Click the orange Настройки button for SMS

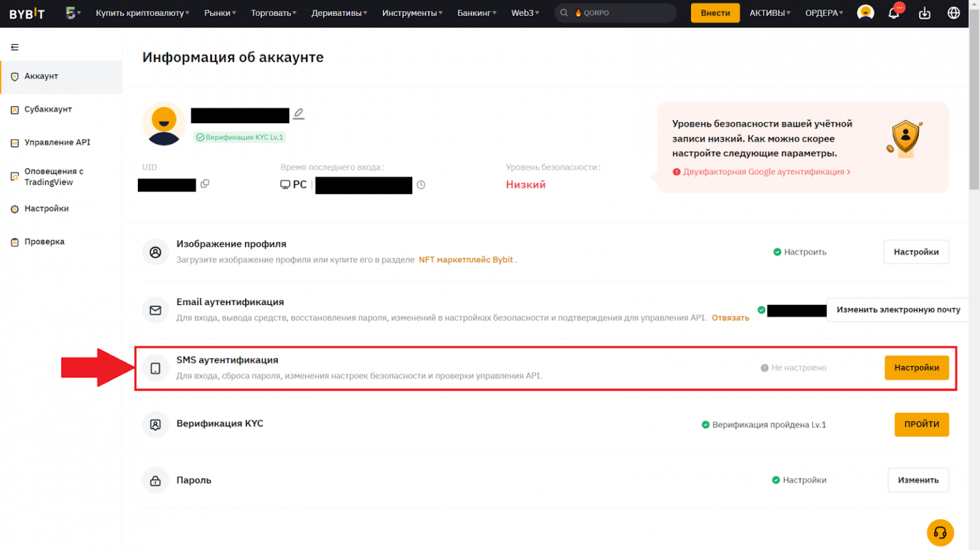point(916,368)
